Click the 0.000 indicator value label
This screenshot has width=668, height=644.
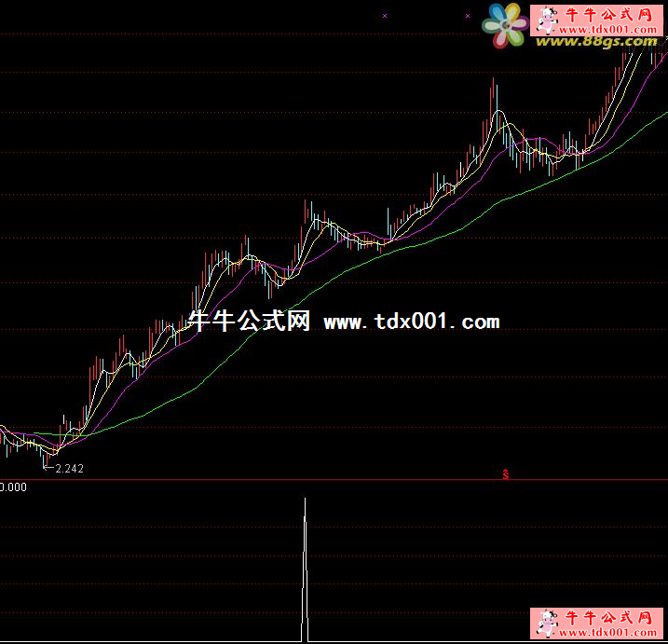click(13, 487)
